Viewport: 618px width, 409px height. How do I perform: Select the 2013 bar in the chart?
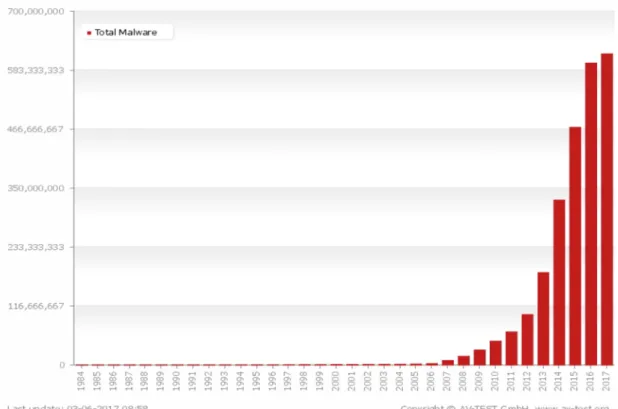[x=544, y=318]
